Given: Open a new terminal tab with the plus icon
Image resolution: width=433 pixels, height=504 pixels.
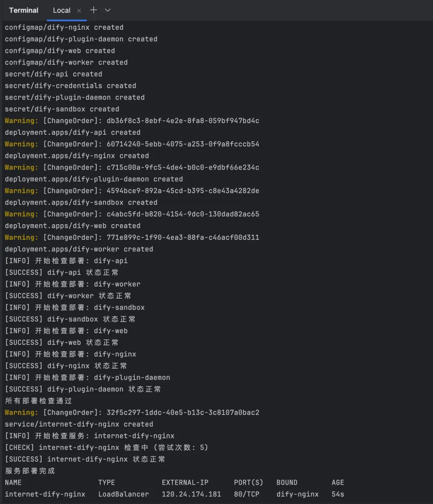Looking at the screenshot, I should click(93, 10).
